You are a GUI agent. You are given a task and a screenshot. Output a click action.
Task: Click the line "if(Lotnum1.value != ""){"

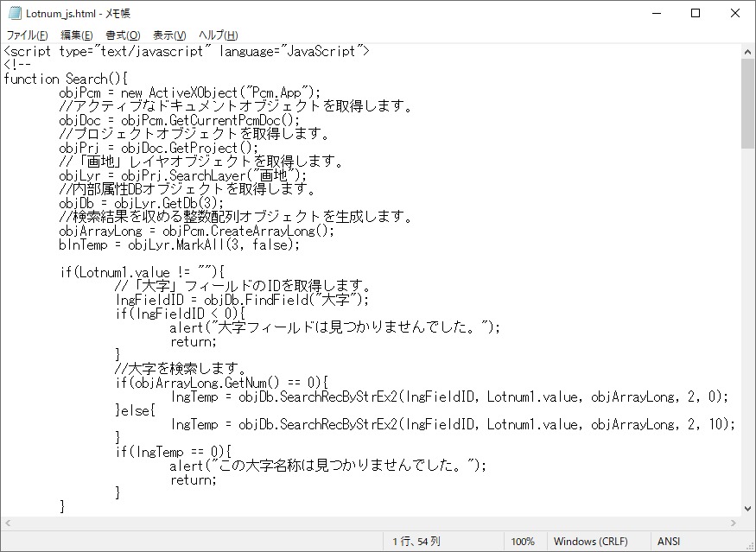[x=143, y=272]
